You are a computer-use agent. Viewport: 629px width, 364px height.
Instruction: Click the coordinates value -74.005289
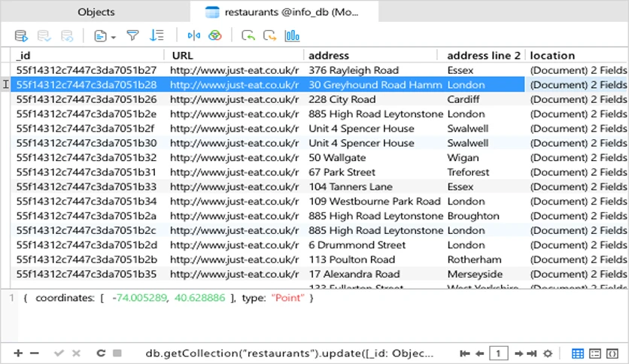(139, 298)
